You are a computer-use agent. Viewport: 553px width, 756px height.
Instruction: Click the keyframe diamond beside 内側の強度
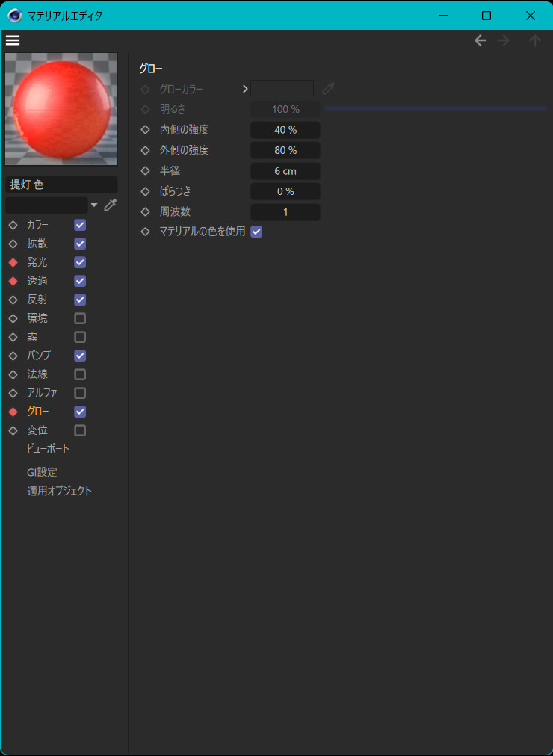click(x=146, y=130)
